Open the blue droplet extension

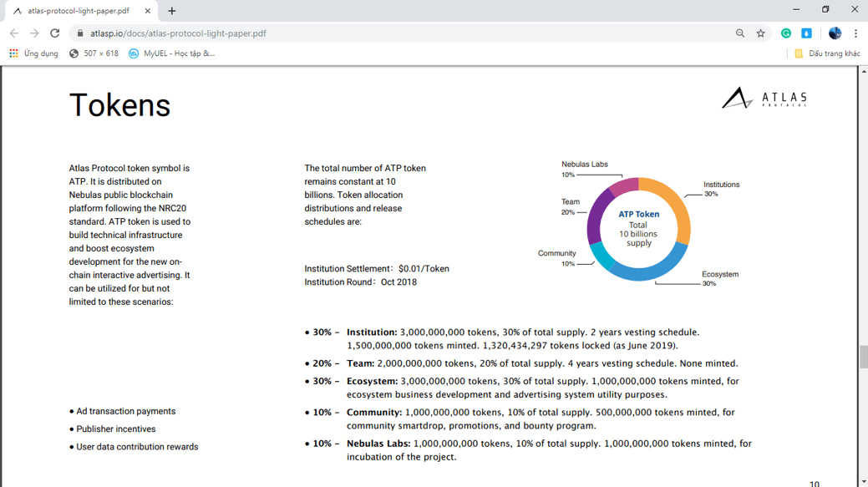coord(806,33)
